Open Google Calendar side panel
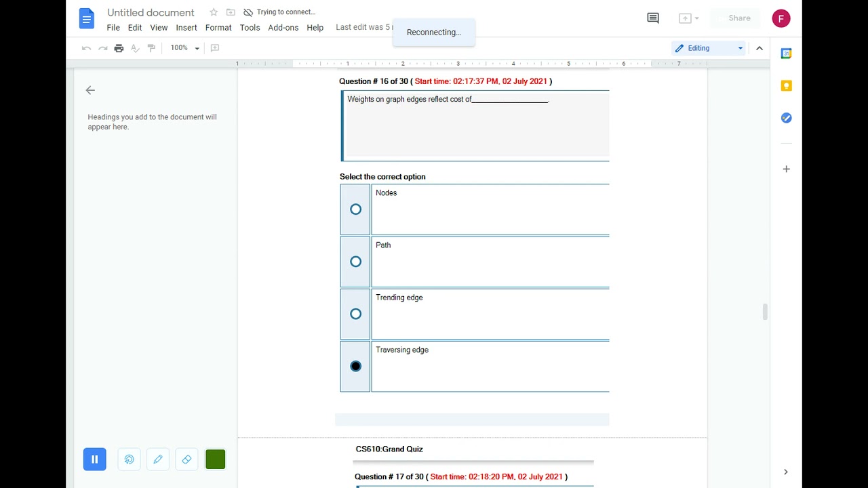 coord(786,54)
